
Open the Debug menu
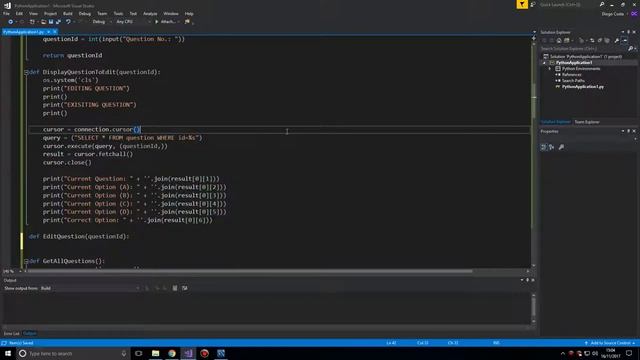84,13
